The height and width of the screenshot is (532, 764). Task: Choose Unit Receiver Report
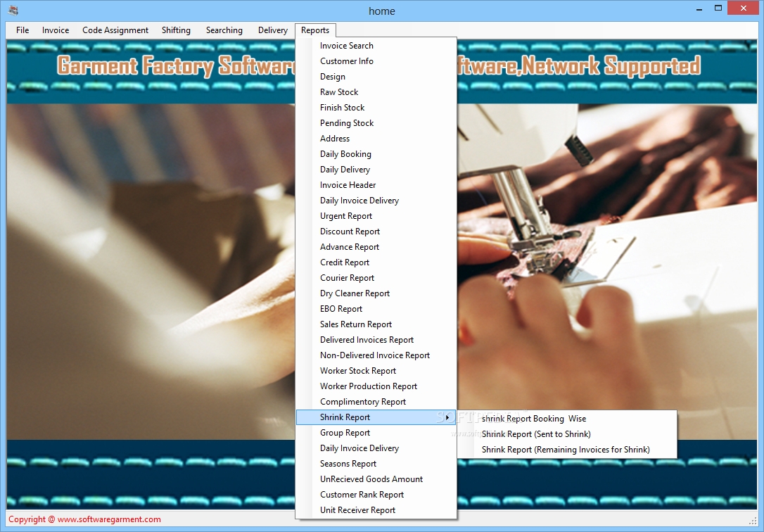[x=376, y=510]
